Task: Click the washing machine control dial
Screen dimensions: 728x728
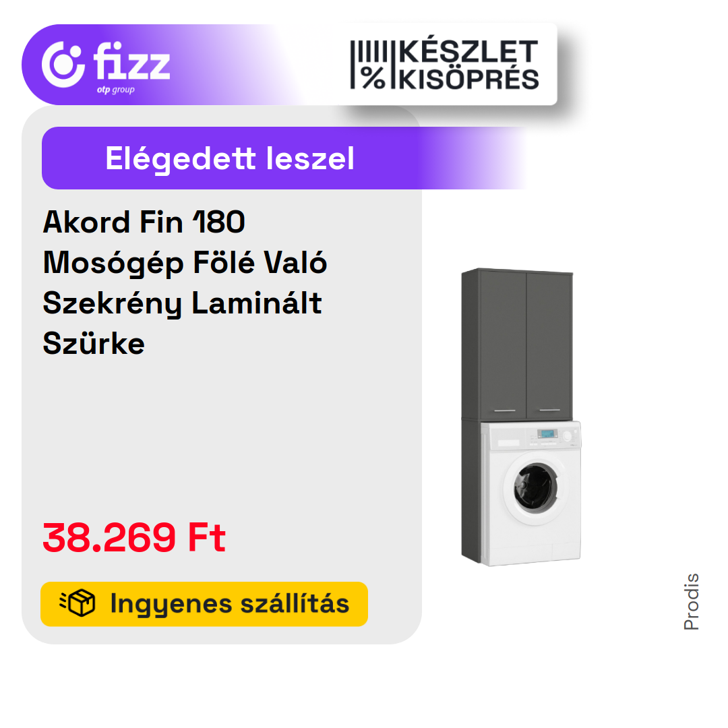Action: (567, 436)
